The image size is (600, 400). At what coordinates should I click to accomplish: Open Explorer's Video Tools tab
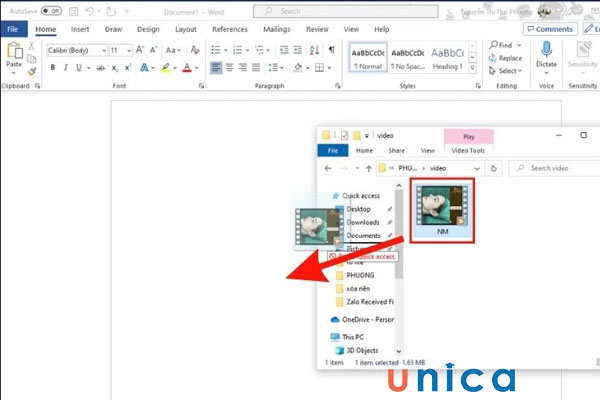pos(468,151)
